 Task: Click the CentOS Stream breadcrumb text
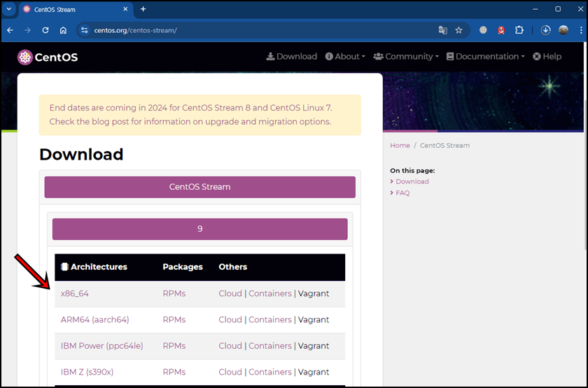click(x=444, y=145)
